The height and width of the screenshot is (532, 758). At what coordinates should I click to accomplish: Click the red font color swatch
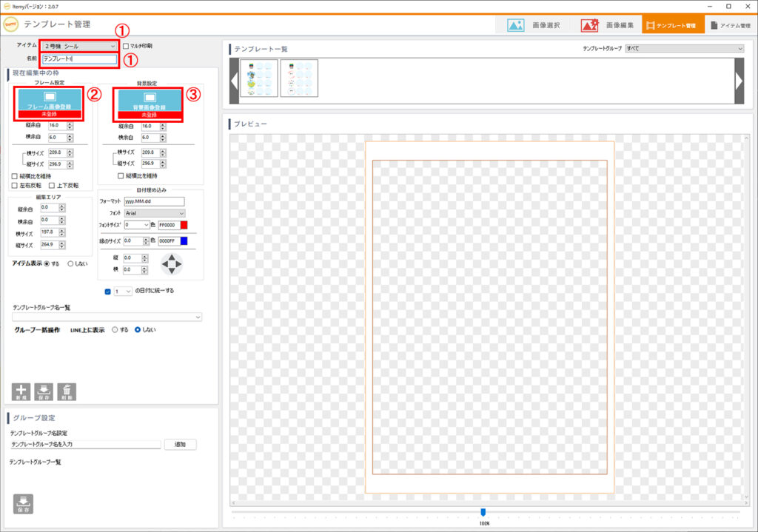point(184,225)
